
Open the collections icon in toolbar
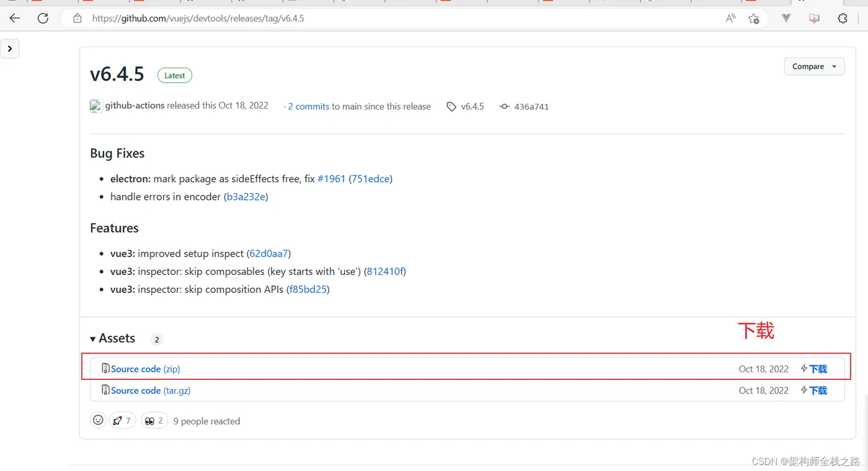814,19
